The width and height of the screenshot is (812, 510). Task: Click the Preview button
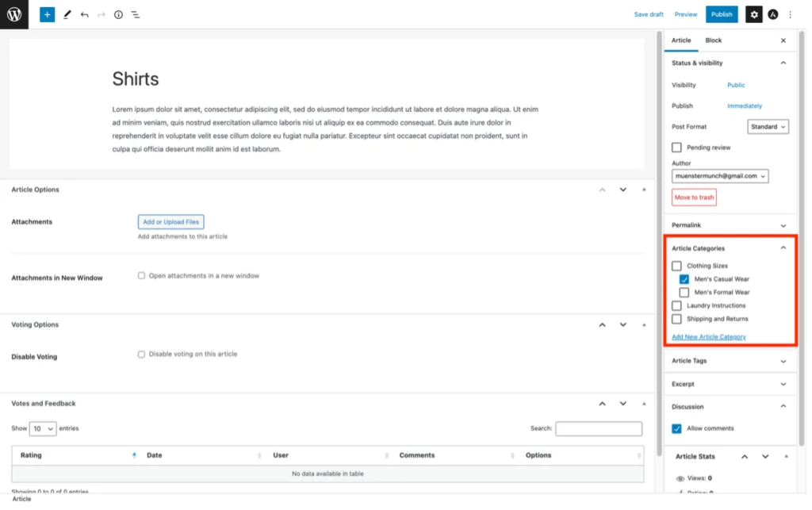point(686,14)
